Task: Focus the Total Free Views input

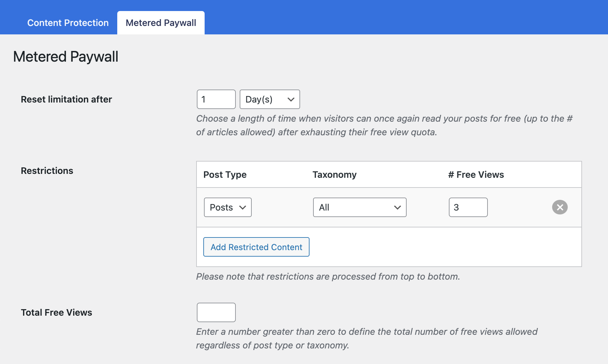Action: click(216, 312)
